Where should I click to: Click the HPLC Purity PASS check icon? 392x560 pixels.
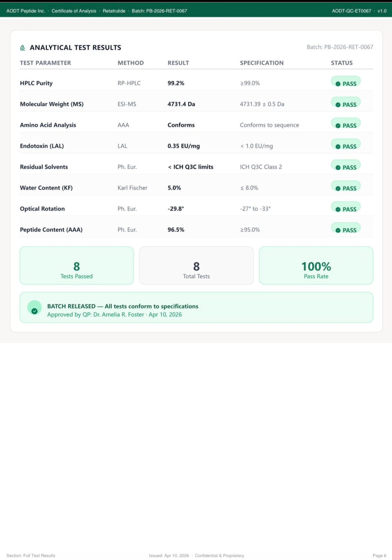[338, 84]
